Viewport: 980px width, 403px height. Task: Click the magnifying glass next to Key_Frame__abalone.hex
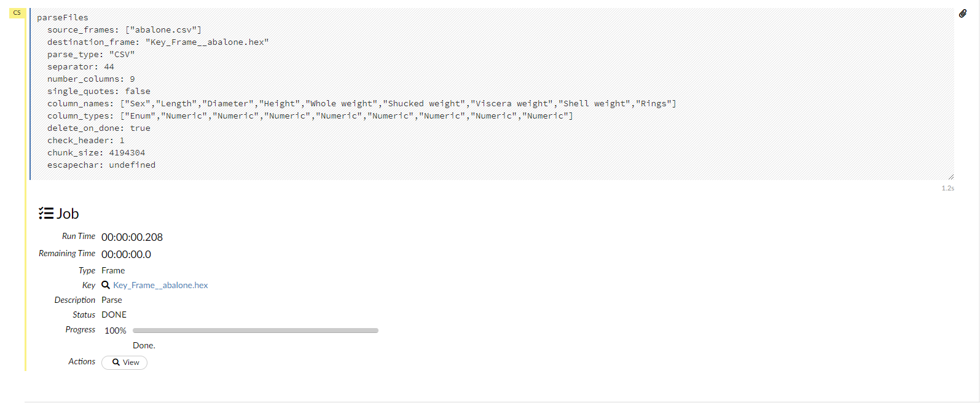click(x=106, y=284)
